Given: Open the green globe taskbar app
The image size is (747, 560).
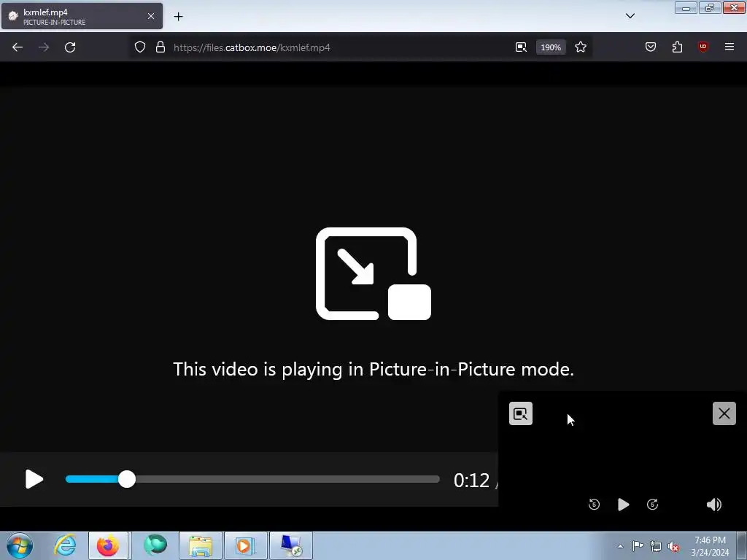Looking at the screenshot, I should pos(155,545).
